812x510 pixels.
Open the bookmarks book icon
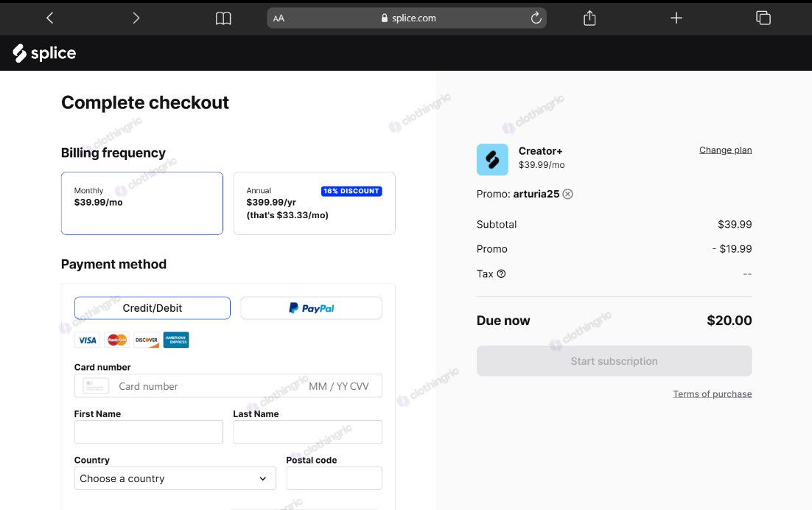(x=223, y=18)
